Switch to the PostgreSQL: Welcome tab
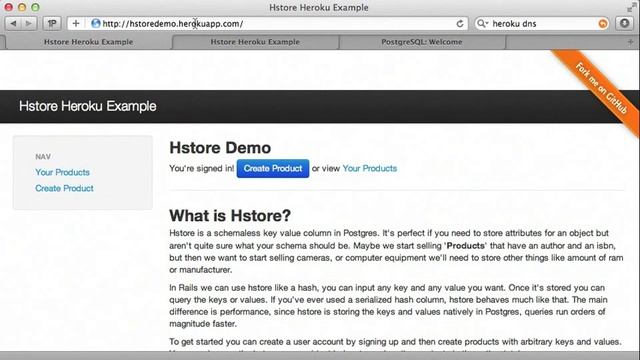This screenshot has height=360, width=640. (x=422, y=42)
